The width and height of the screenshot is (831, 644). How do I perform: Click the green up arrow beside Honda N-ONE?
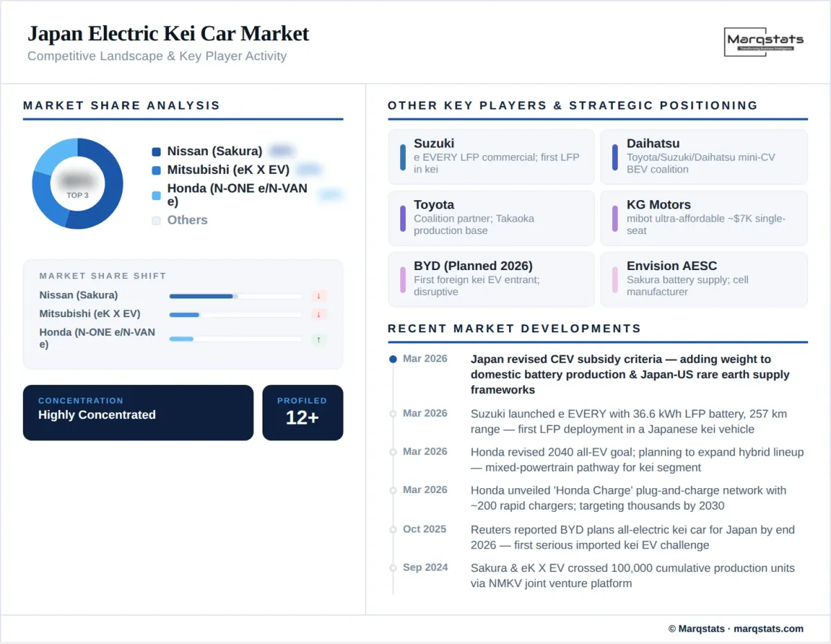319,339
